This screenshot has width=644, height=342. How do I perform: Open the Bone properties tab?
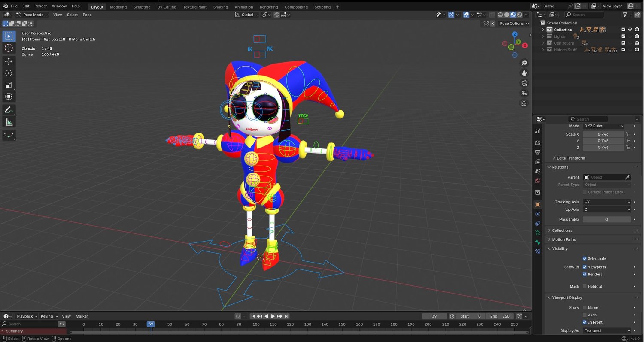[x=538, y=242]
